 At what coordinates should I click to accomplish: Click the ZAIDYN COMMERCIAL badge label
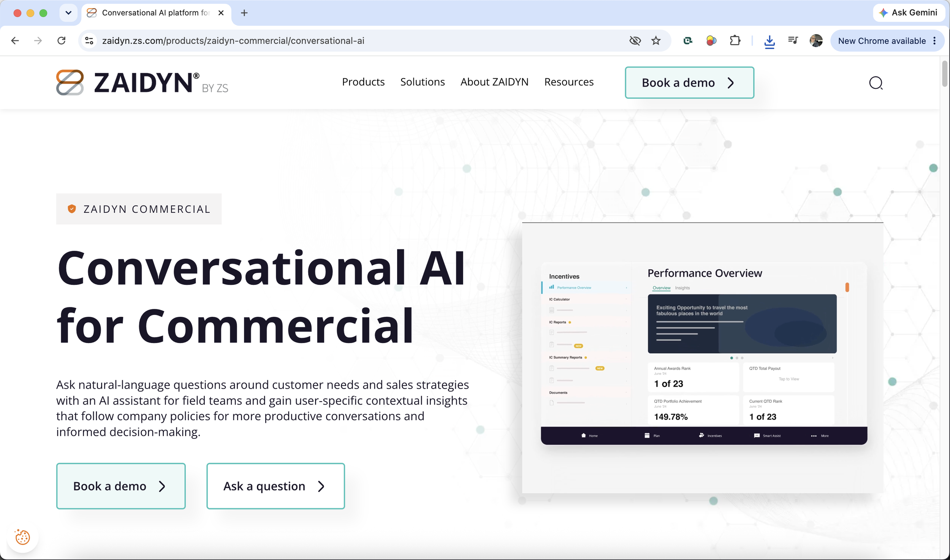pos(139,209)
